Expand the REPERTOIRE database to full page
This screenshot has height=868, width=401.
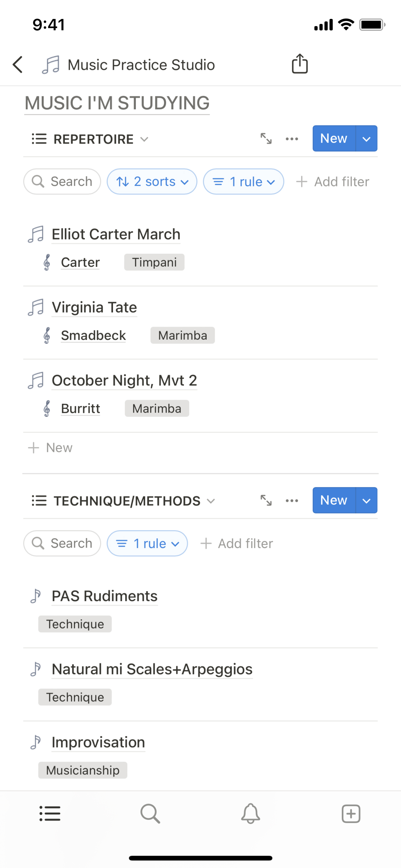click(x=266, y=139)
